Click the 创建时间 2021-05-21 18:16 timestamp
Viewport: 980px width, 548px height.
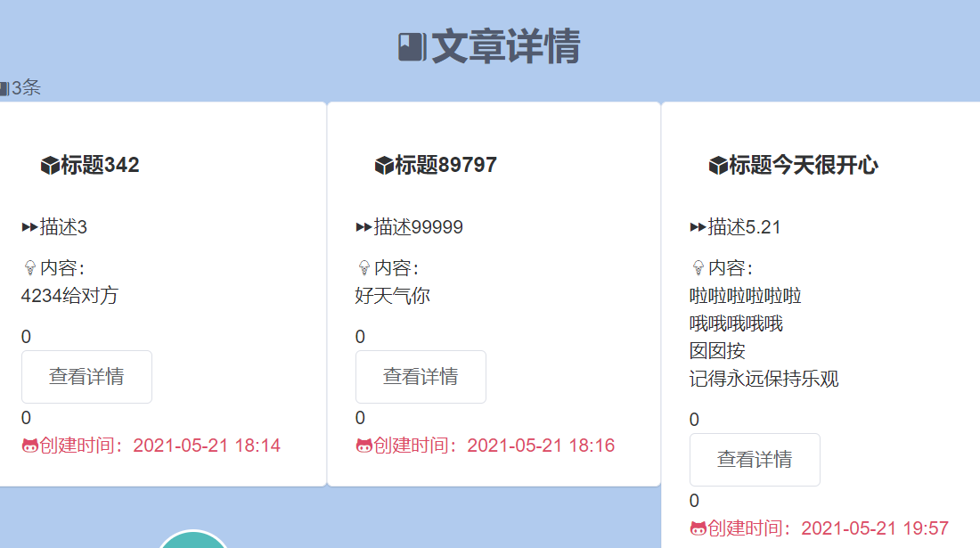(x=494, y=446)
